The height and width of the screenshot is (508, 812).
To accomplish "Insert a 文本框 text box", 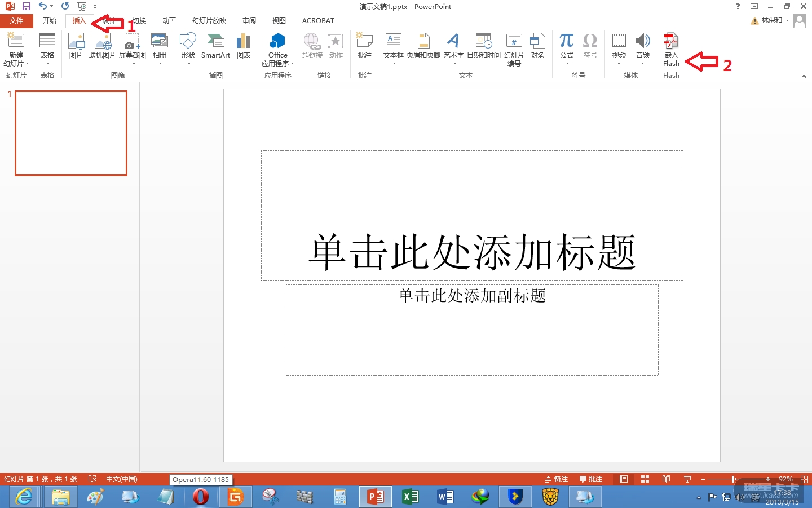I will (x=393, y=46).
